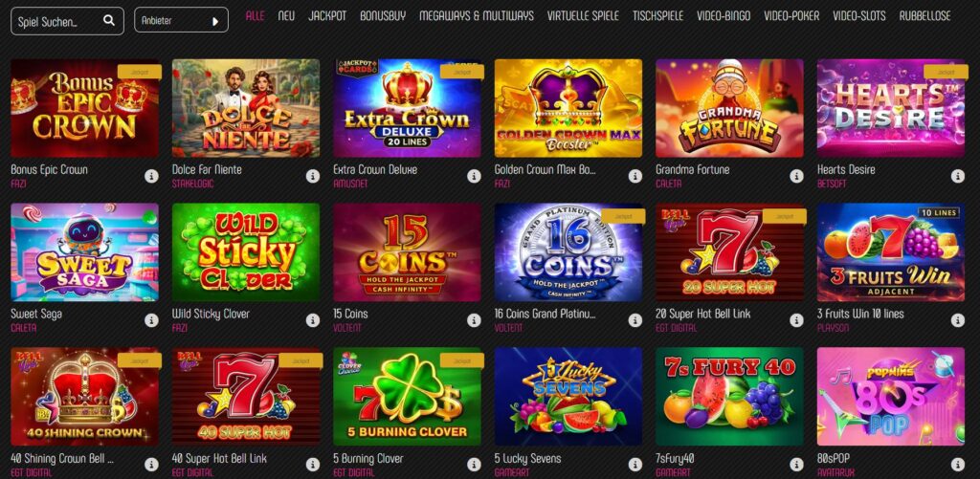Viewport: 980px width, 479px height.
Task: Open info for Bonus Epic Crown
Action: pyautogui.click(x=151, y=176)
